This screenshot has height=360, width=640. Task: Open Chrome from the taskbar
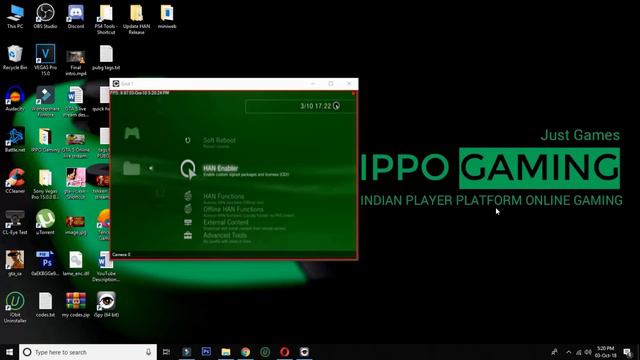click(245, 352)
